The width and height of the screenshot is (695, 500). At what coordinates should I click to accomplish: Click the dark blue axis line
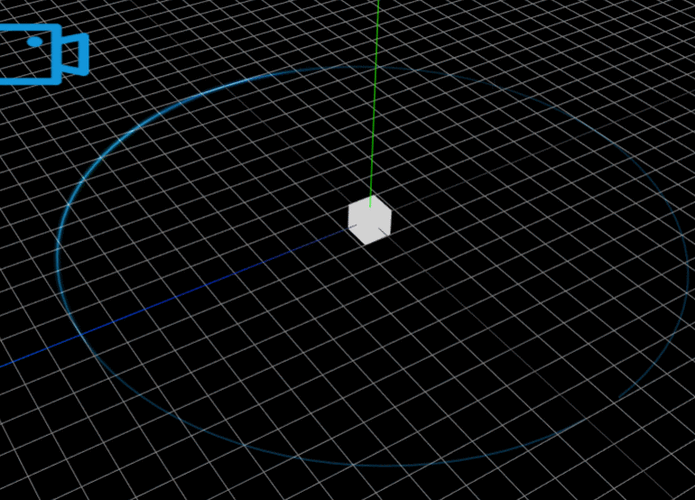[177, 296]
